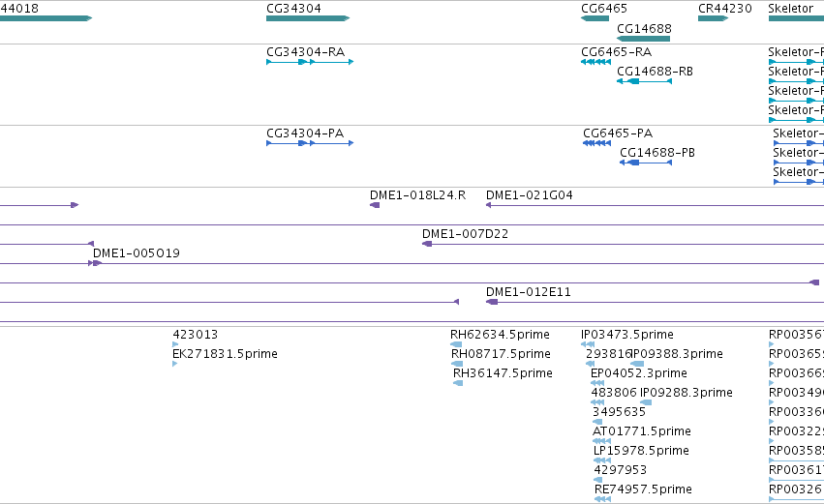Viewport: 824px width, 504px height.
Task: Select EST RH36147.5prime
Action: click(458, 383)
